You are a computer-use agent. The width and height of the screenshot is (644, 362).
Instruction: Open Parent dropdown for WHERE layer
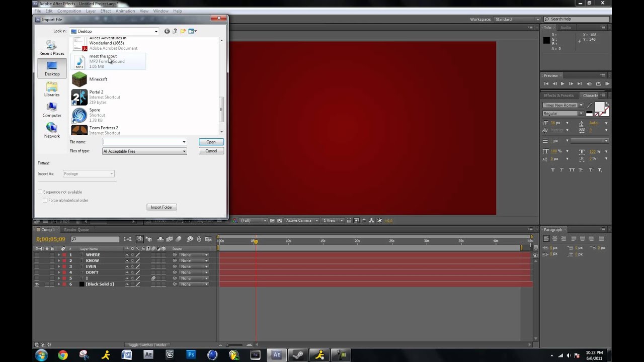point(194,255)
